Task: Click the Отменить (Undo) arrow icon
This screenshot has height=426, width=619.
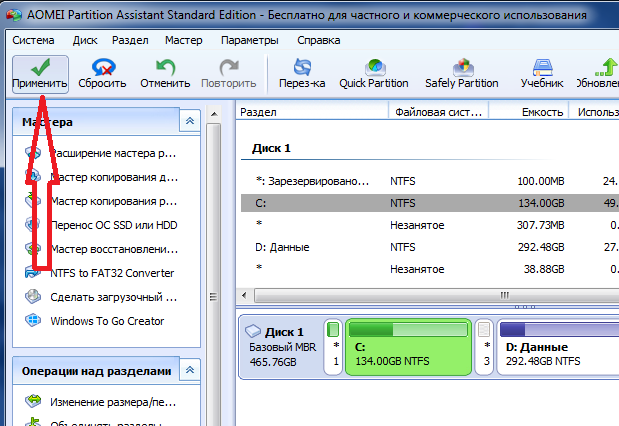Action: pos(165,67)
